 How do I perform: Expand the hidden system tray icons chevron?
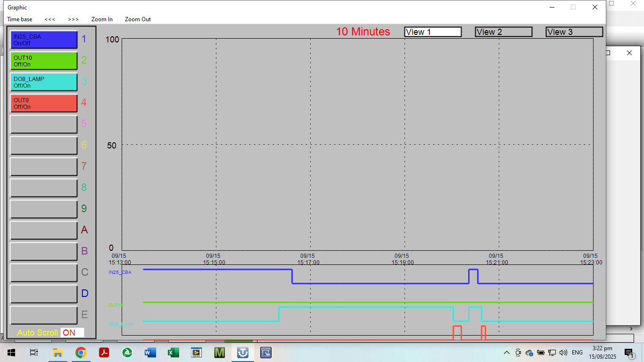coord(507,353)
